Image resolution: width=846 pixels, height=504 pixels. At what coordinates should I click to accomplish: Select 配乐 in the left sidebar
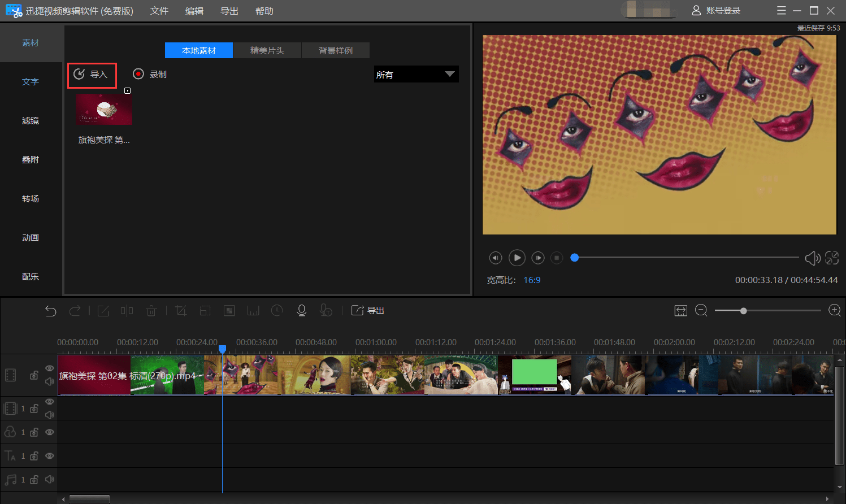31,277
